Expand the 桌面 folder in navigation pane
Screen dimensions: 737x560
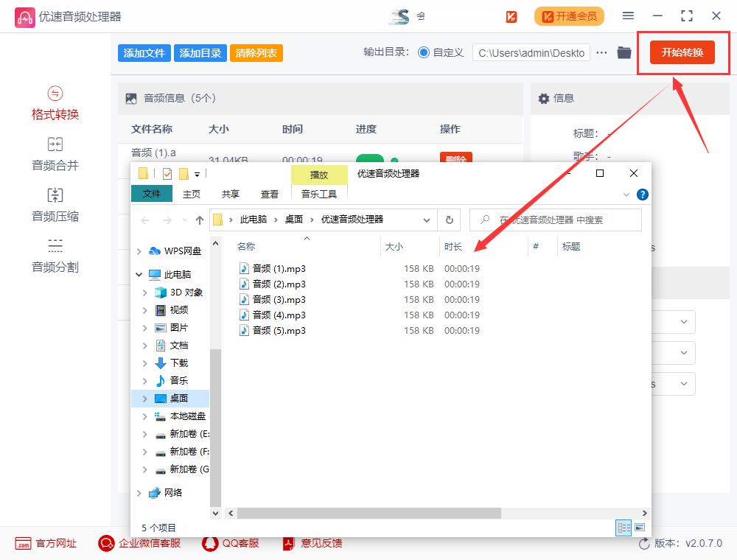click(x=144, y=398)
